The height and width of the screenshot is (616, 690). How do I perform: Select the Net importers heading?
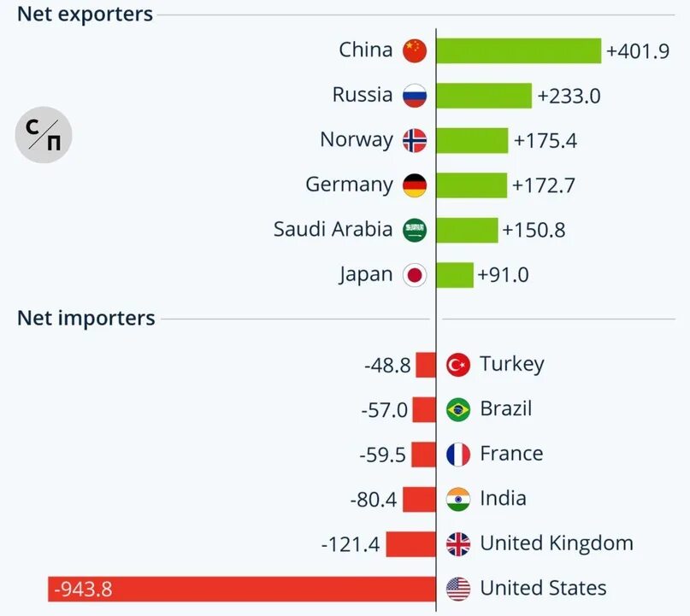pyautogui.click(x=86, y=318)
